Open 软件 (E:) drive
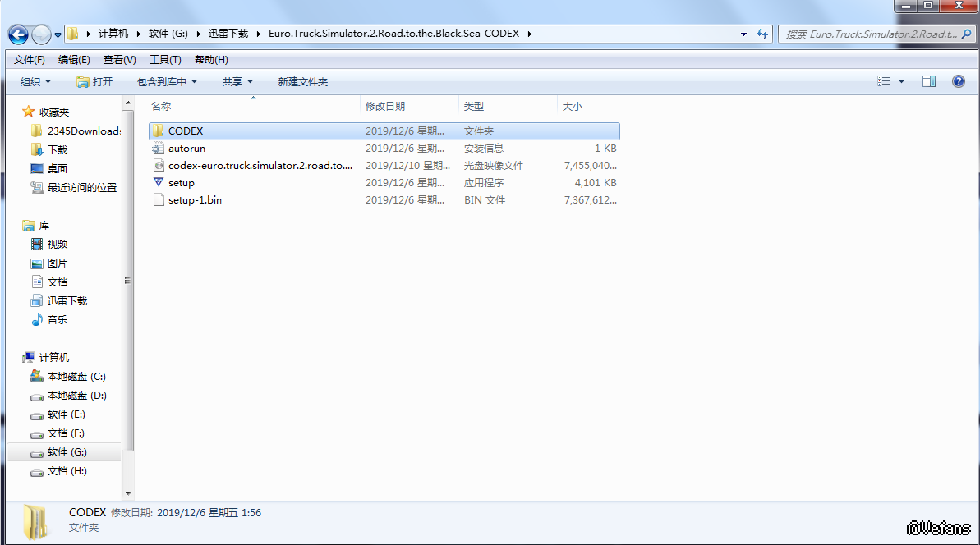980x545 pixels. click(x=58, y=414)
